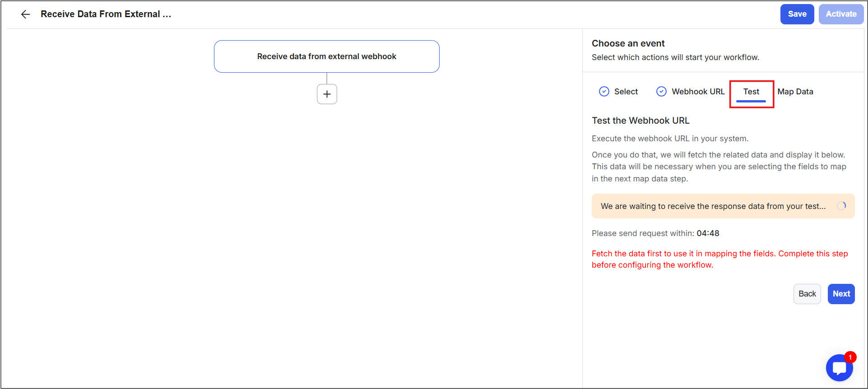The height and width of the screenshot is (389, 868).
Task: Add a step with the plus icon
Action: pyautogui.click(x=327, y=94)
